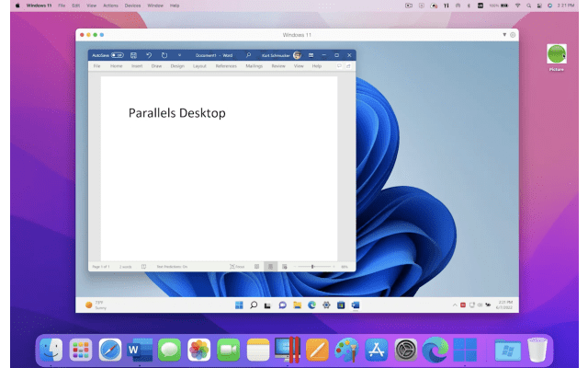Open the Windows Start button

[x=239, y=305]
